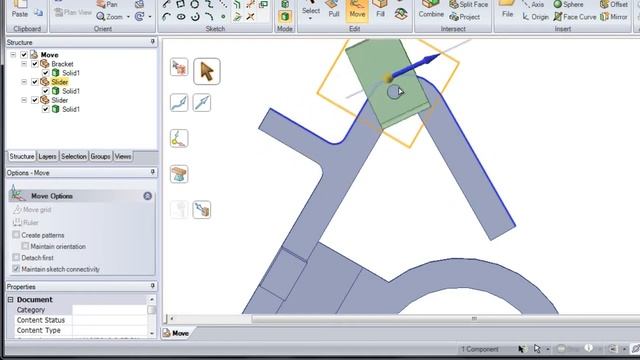Switch to the Selection tab

73,156
